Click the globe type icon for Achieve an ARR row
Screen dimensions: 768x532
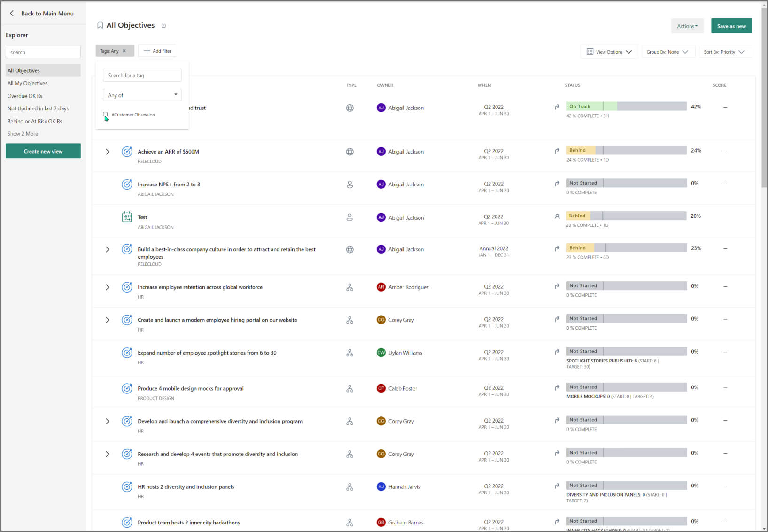[350, 152]
